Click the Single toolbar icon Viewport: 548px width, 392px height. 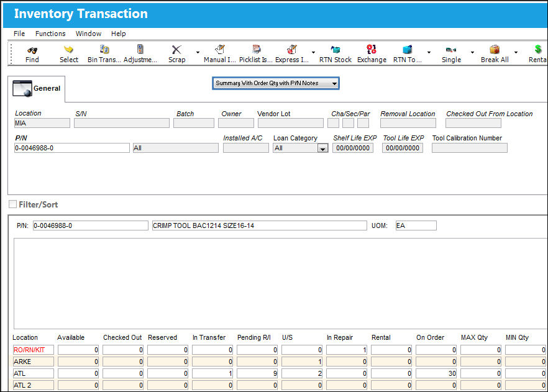click(x=451, y=50)
